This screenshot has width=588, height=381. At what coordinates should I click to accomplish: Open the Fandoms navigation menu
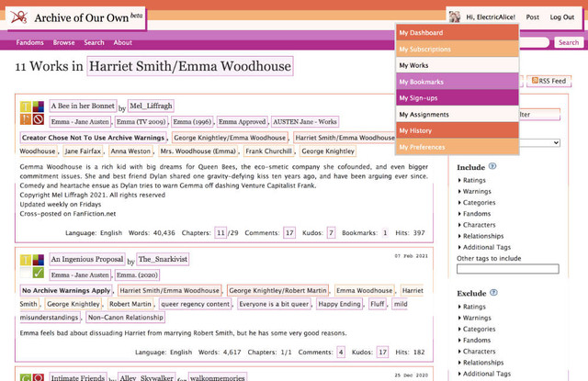[30, 43]
